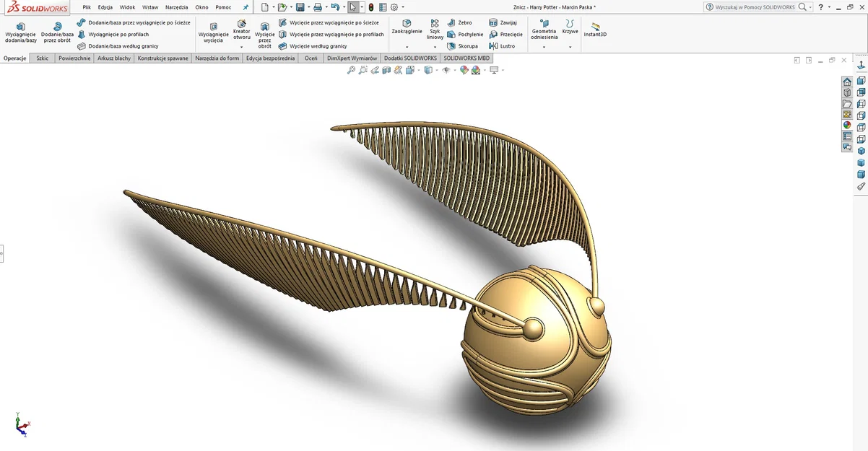Select the Szyk liniowy tool
This screenshot has width=868, height=451.
[x=434, y=29]
